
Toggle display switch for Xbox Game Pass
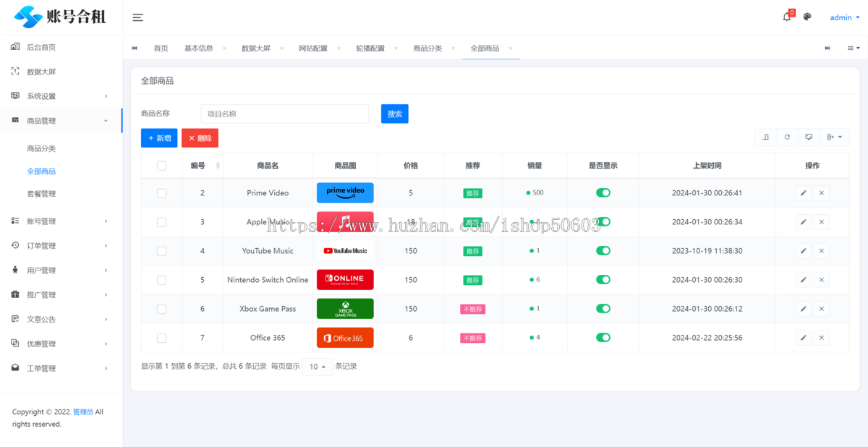tap(603, 309)
